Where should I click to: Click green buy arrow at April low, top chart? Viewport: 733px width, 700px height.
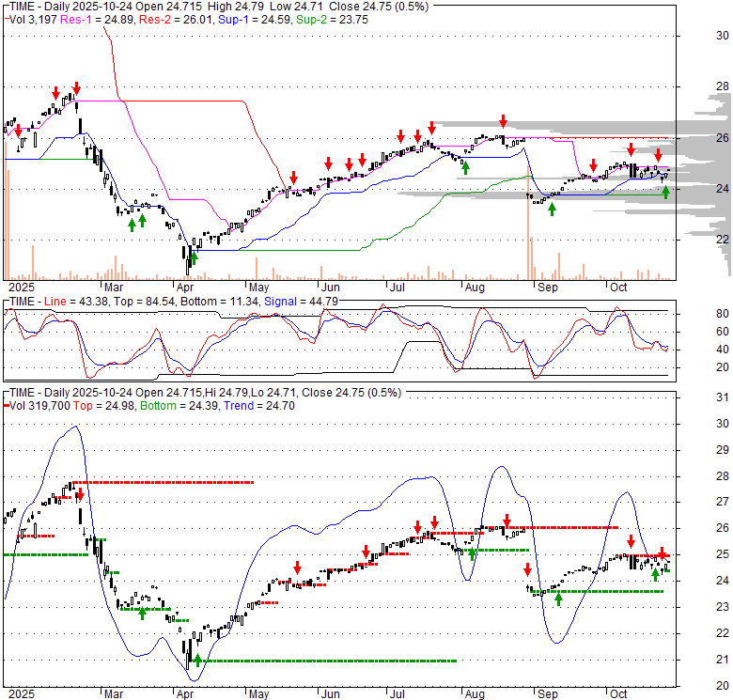point(195,255)
